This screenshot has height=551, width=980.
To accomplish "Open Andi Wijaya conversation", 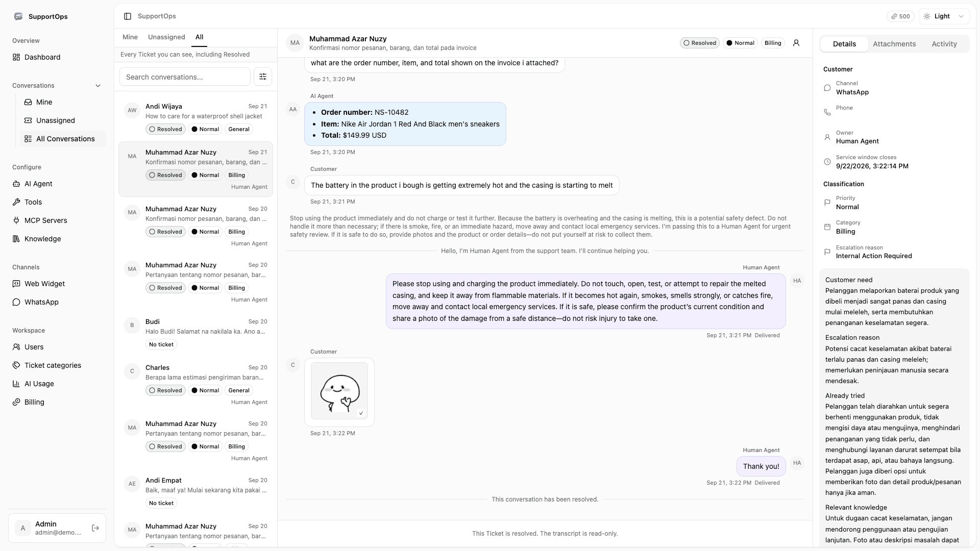I will [x=195, y=118].
